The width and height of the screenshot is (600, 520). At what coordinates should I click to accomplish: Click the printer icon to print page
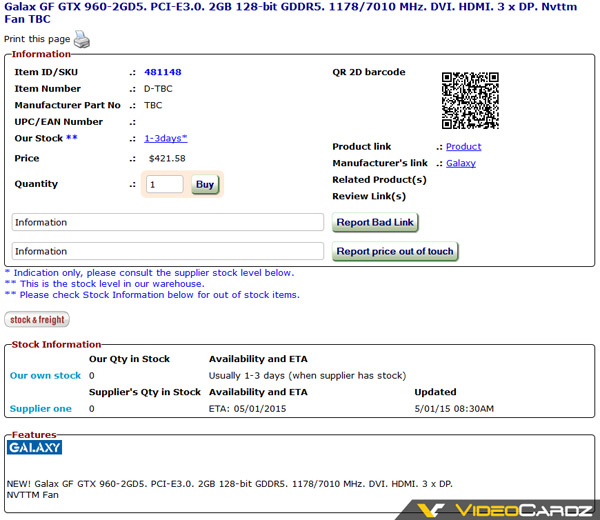[x=82, y=39]
